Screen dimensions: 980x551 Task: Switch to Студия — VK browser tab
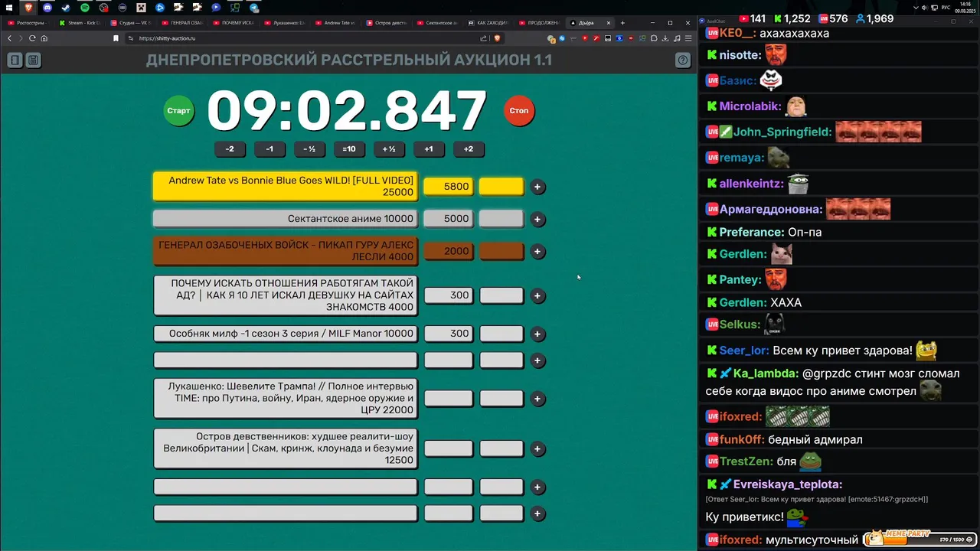click(x=131, y=23)
